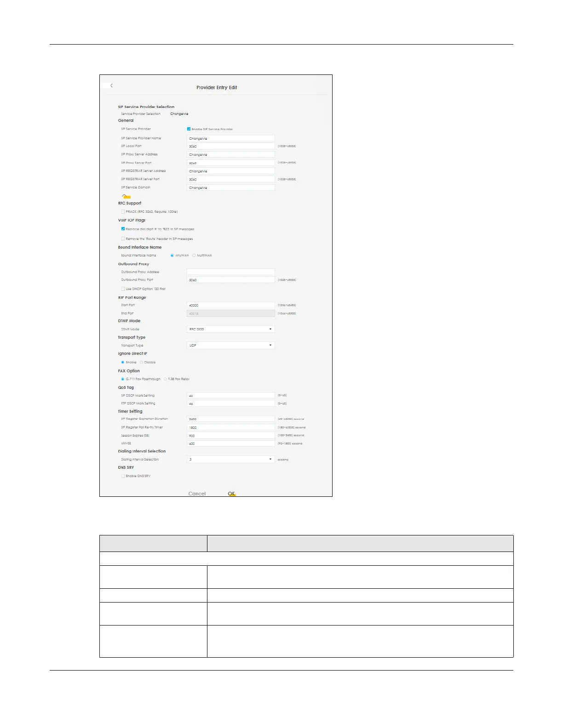563x728 pixels.
Task: Focus SIP Register Expiration Duration field
Action: pos(231,419)
